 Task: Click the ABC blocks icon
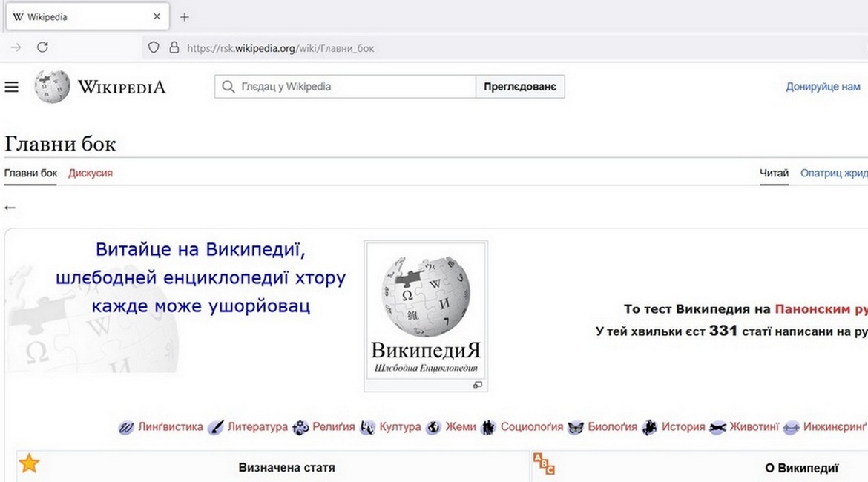(544, 464)
